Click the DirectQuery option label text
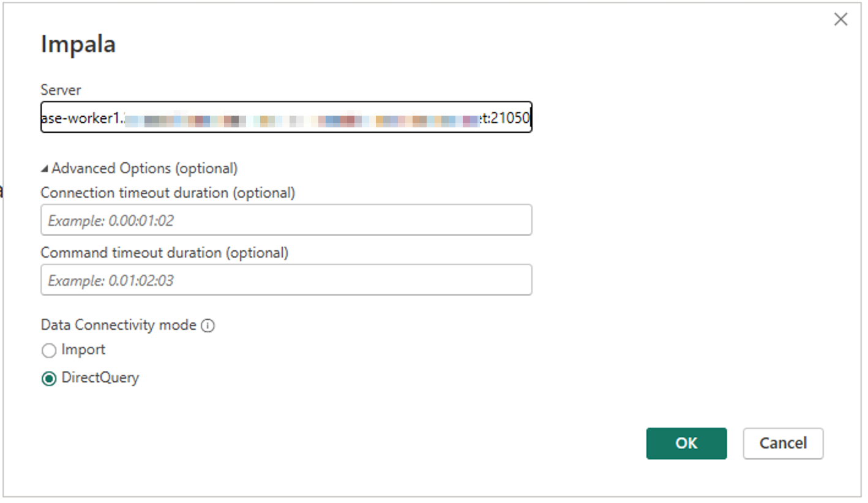The width and height of the screenshot is (868, 503). pyautogui.click(x=100, y=378)
